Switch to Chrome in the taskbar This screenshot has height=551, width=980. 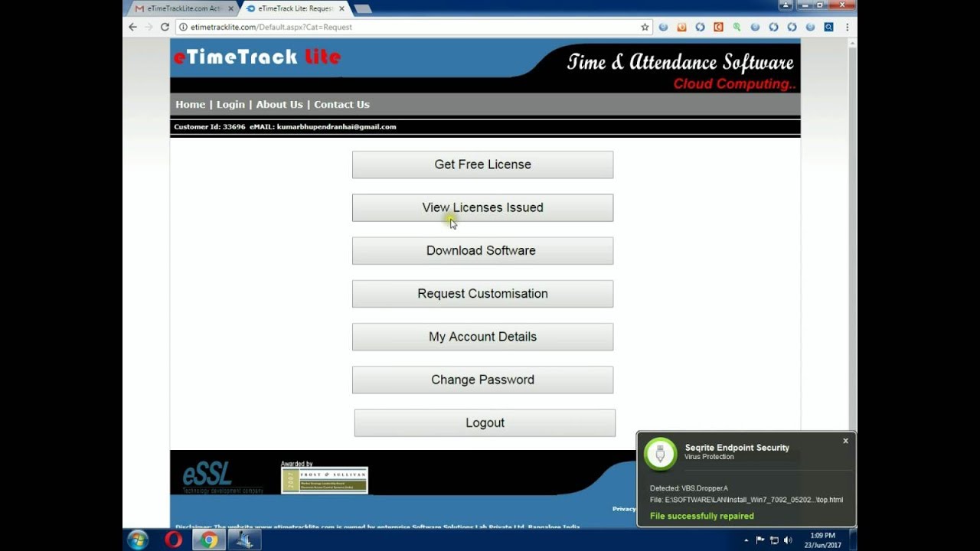pyautogui.click(x=209, y=540)
